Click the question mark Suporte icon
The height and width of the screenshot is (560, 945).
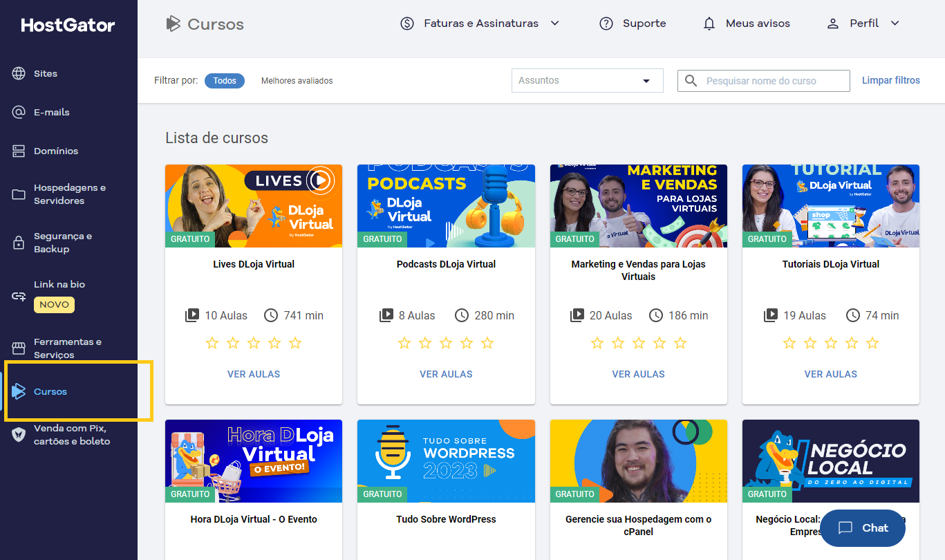pyautogui.click(x=606, y=24)
